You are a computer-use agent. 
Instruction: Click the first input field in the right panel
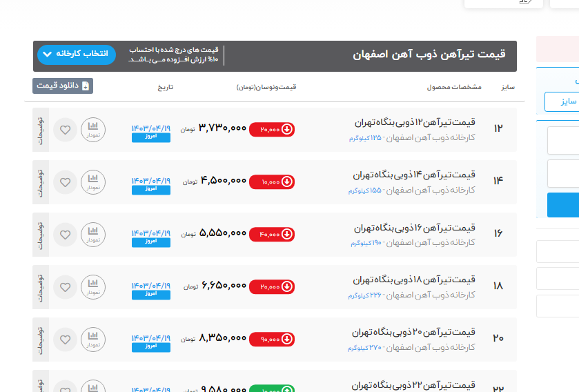pyautogui.click(x=563, y=141)
